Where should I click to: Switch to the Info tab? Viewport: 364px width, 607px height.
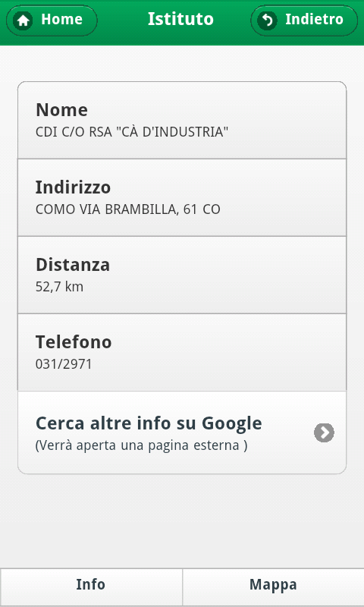pos(91,584)
